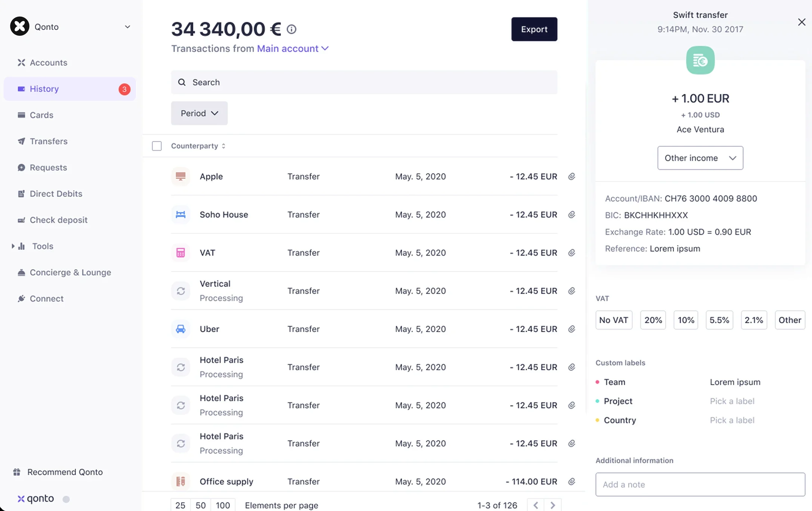Tick the select-all transactions checkbox
This screenshot has height=511, width=812.
[157, 146]
